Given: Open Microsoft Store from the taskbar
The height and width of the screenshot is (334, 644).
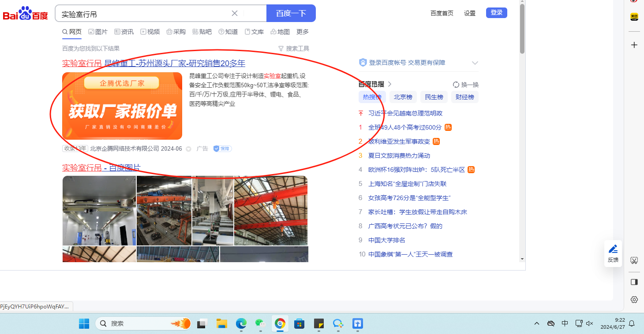Looking at the screenshot, I should coord(300,323).
